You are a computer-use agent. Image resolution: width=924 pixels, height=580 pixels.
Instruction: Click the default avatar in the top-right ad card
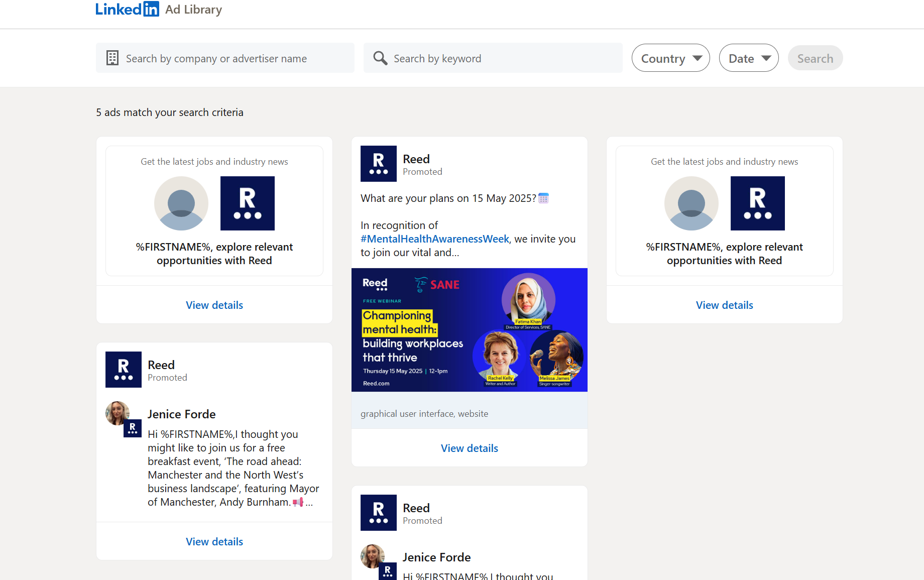pyautogui.click(x=691, y=203)
